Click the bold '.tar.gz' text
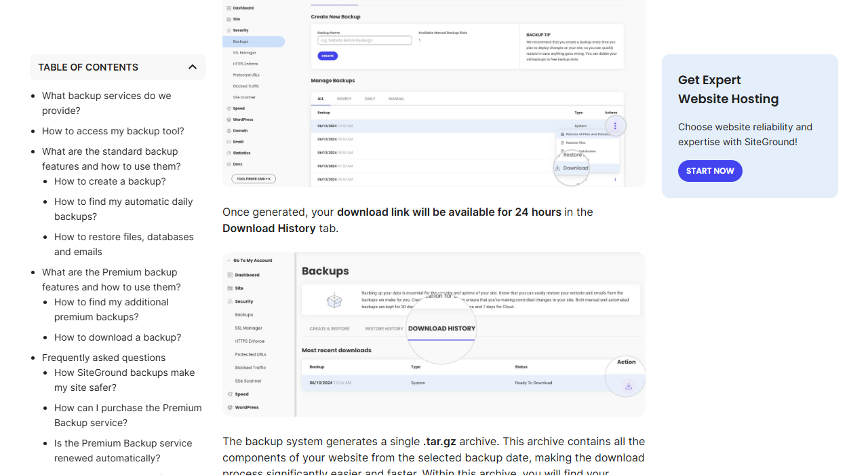This screenshot has width=868, height=475. [x=439, y=441]
